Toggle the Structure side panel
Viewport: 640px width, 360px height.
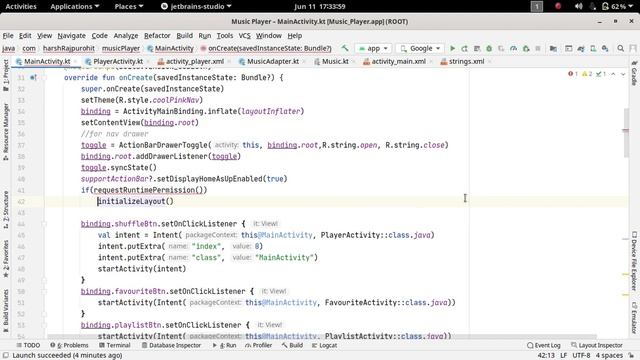[x=6, y=209]
